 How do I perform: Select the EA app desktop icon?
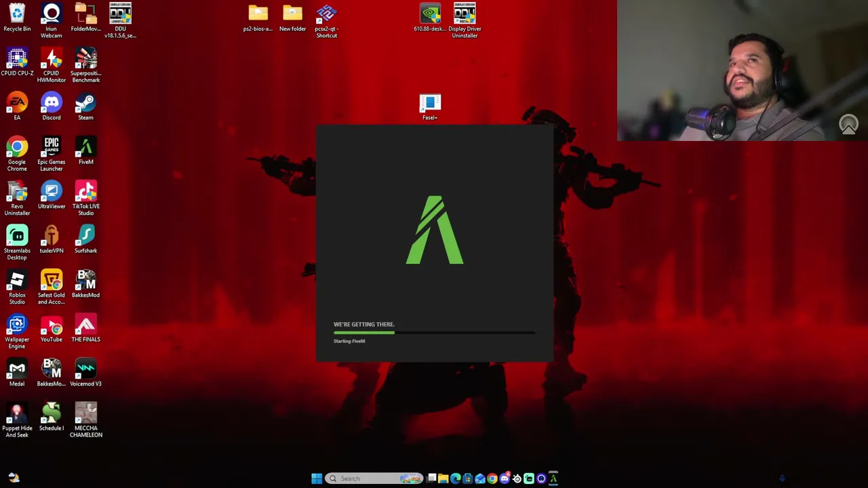[x=17, y=106]
